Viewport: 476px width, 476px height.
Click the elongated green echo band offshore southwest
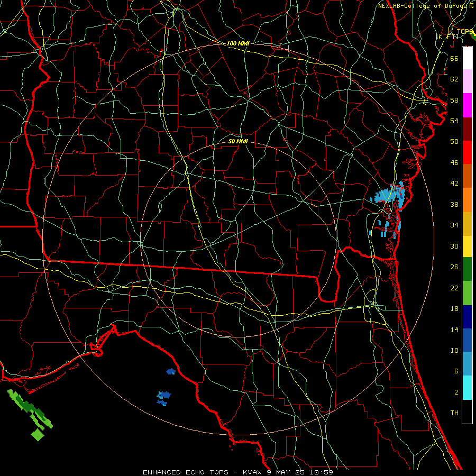[30, 409]
